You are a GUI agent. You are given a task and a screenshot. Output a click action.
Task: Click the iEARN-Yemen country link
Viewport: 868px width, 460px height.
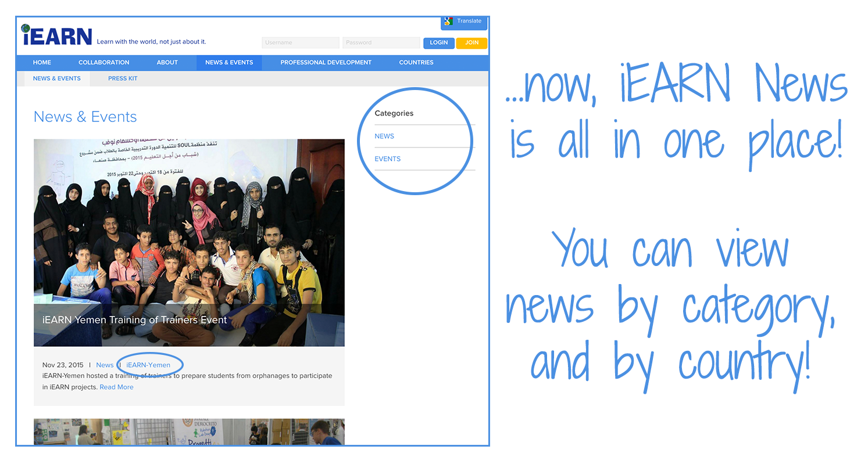[x=148, y=365]
